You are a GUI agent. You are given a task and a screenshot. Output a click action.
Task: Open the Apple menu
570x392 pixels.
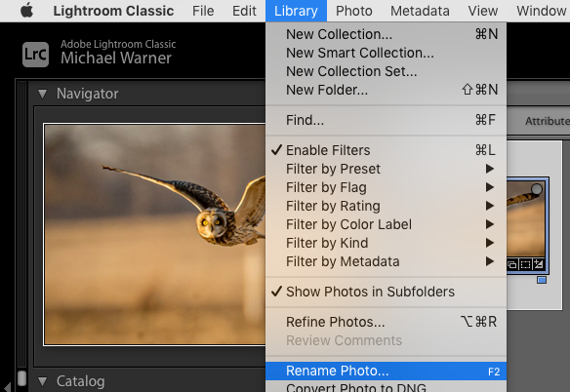coord(26,11)
